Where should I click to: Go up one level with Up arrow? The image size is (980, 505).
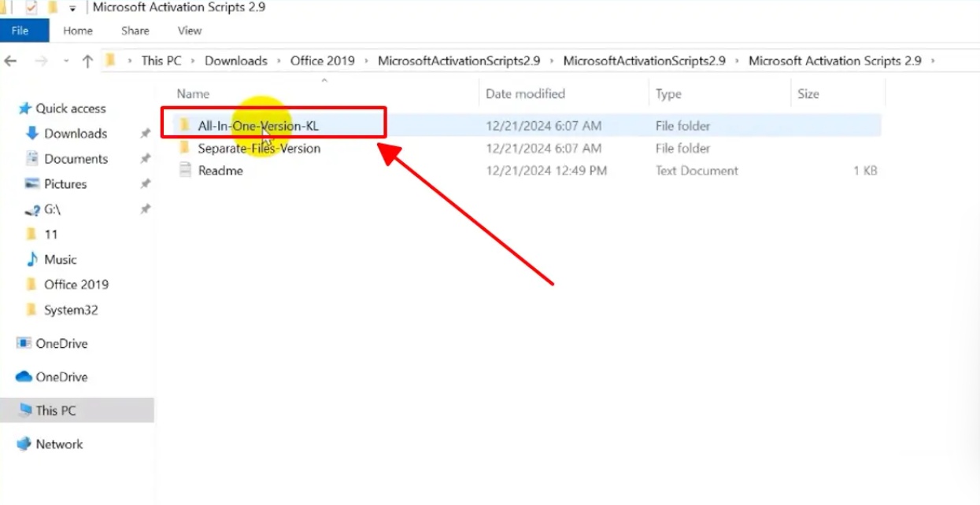pyautogui.click(x=87, y=61)
